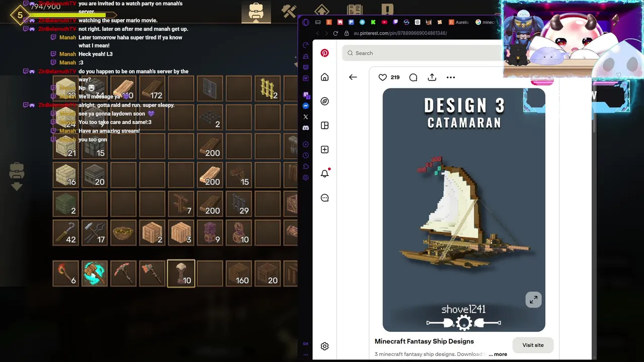
Task: Click the inventory wood stack of 15
Action: [238, 175]
